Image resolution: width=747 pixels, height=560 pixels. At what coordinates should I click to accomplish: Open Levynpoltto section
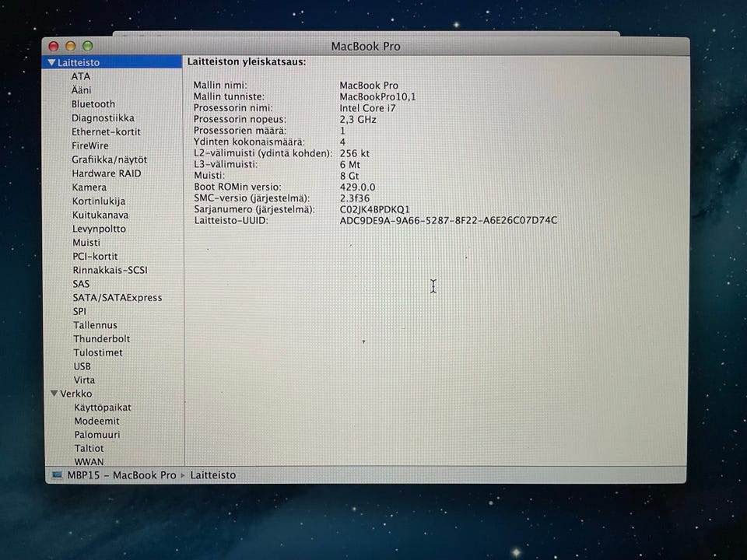99,229
